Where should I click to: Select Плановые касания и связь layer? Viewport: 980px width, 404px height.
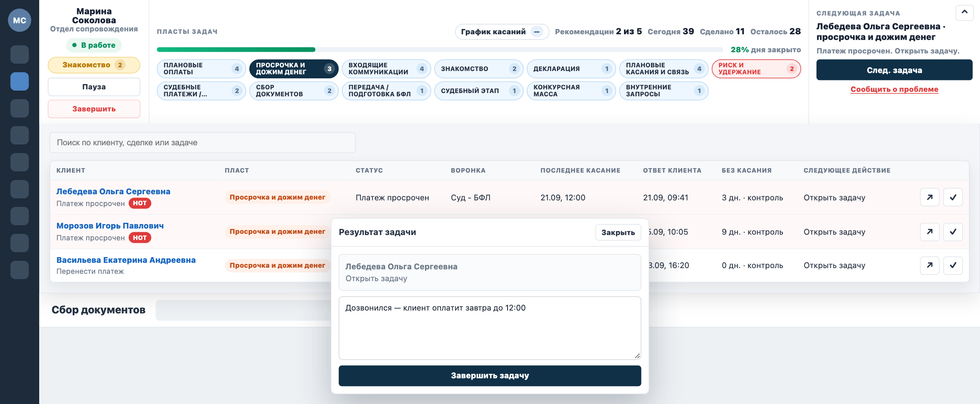(664, 69)
